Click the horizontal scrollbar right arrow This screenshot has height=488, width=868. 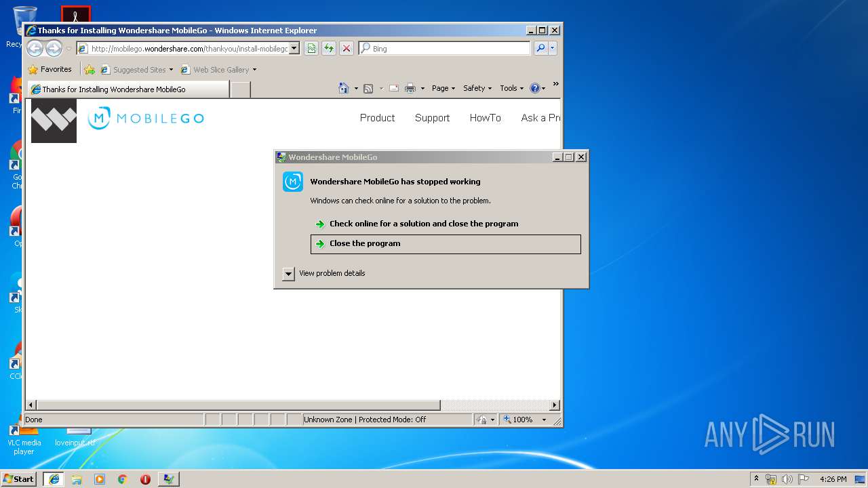pyautogui.click(x=555, y=405)
